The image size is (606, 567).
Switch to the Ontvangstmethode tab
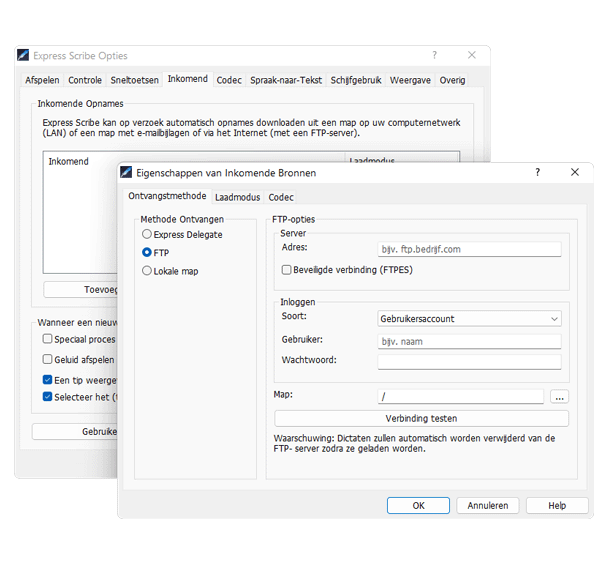[x=167, y=196]
